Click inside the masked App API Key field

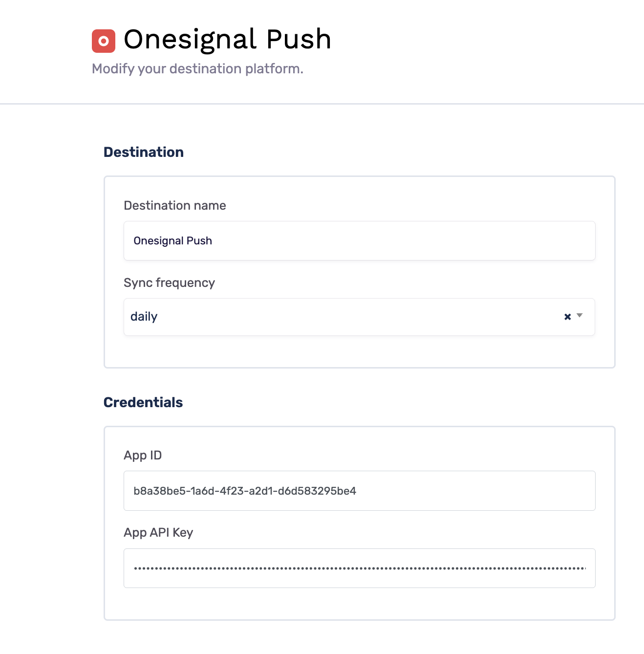[x=360, y=568]
